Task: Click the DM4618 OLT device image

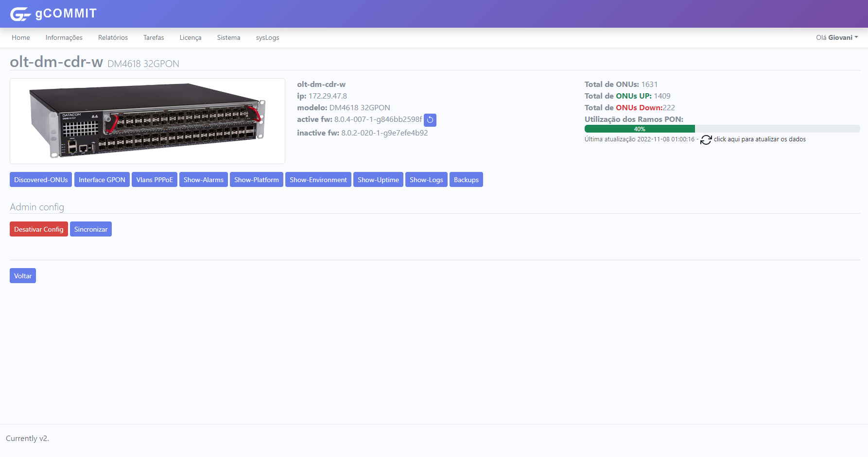Action: click(147, 121)
